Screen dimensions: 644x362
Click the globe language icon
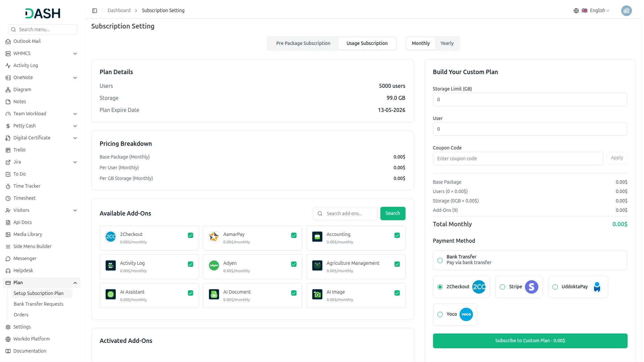pyautogui.click(x=576, y=11)
